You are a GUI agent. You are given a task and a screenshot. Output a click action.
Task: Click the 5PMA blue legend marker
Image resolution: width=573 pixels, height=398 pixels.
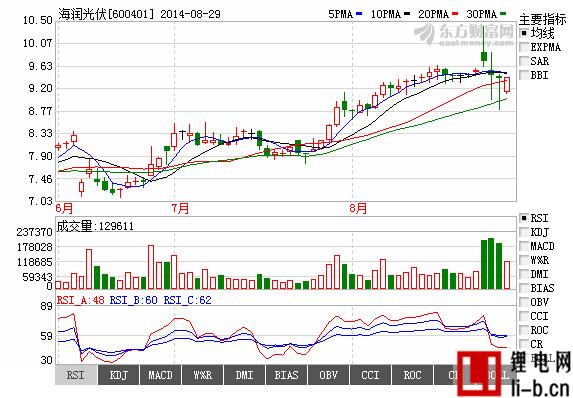coord(359,14)
